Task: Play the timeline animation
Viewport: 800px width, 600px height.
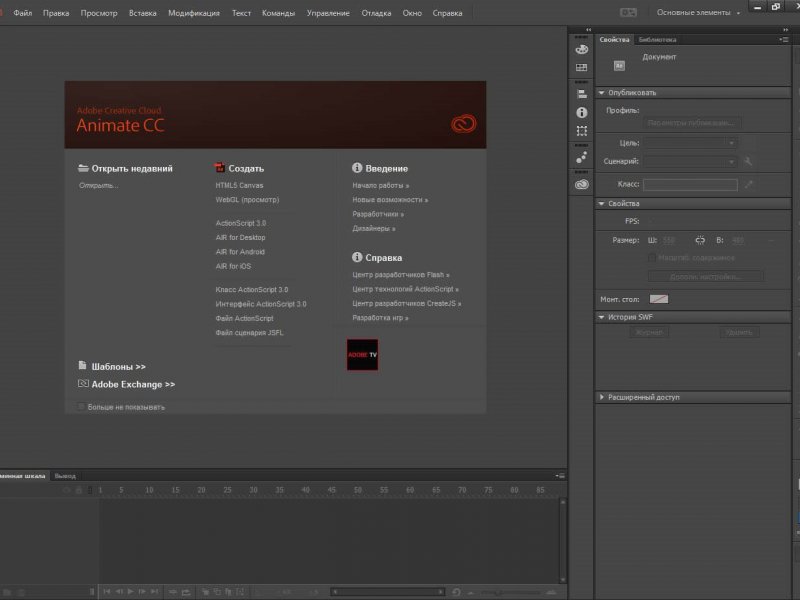Action: [x=131, y=591]
